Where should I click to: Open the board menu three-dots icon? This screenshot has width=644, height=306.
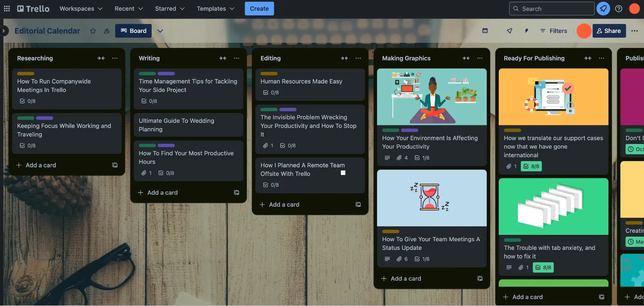pos(635,31)
